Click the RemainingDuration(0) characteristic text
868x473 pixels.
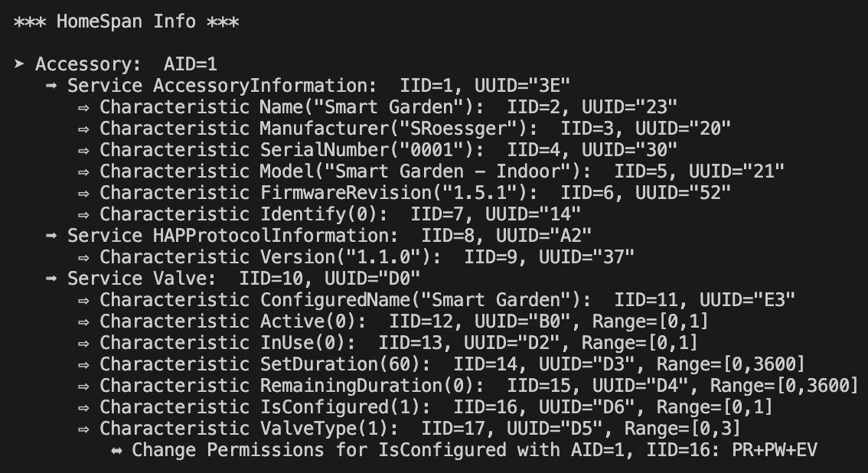coord(371,386)
